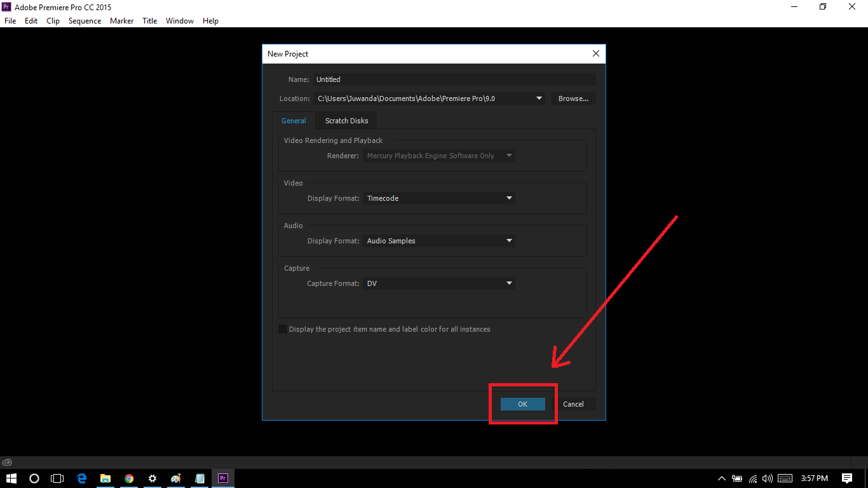Open the Location path dropdown
The height and width of the screenshot is (488, 868).
click(x=539, y=98)
